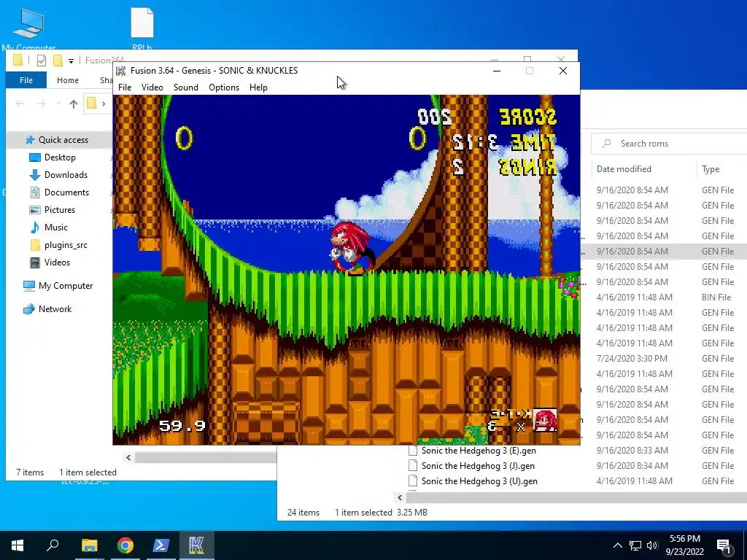Open Options menu in Fusion

coord(224,87)
